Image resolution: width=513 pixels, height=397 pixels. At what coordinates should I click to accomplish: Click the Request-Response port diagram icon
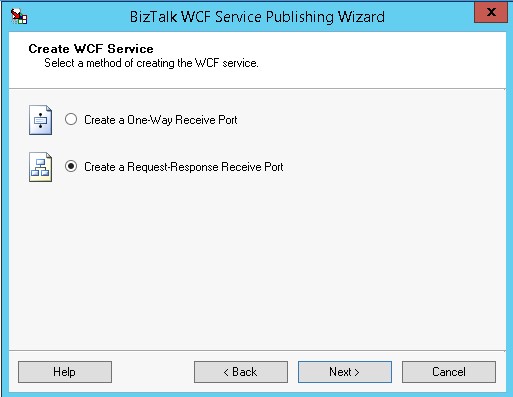[x=40, y=167]
